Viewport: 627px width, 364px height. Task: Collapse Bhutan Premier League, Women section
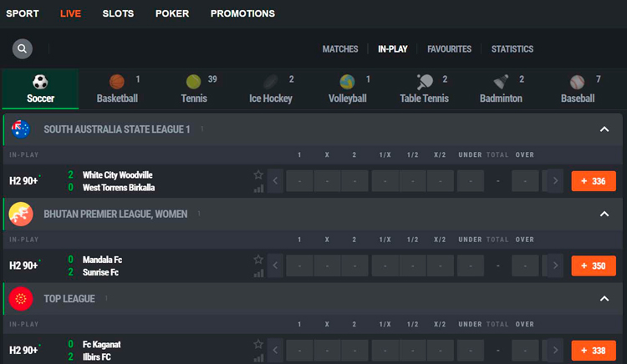[604, 215]
